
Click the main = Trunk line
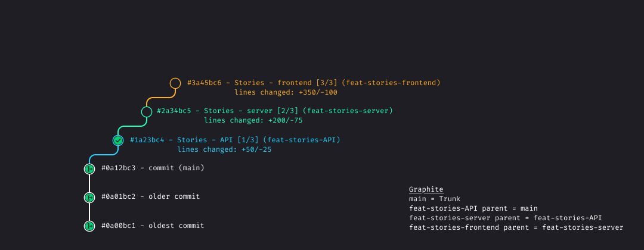(x=435, y=199)
